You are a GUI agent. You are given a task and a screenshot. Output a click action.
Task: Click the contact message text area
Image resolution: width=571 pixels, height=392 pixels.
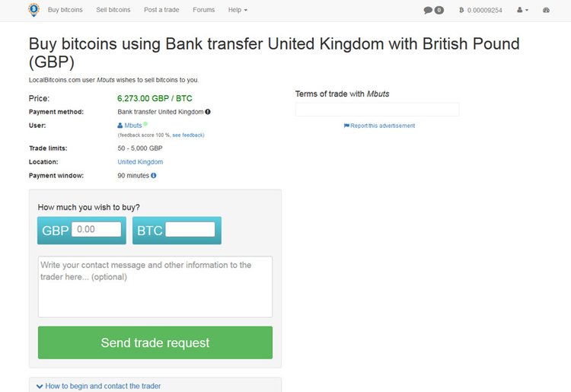point(155,286)
